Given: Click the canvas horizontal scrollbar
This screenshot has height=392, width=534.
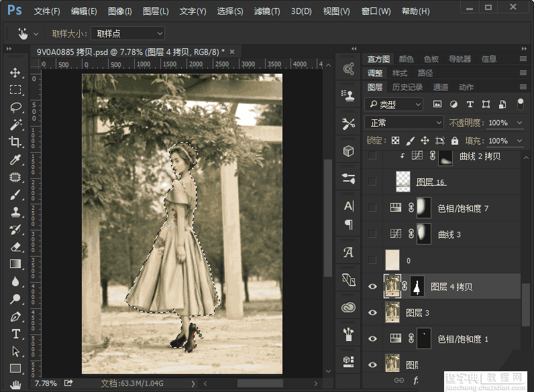Looking at the screenshot, I should [260, 383].
